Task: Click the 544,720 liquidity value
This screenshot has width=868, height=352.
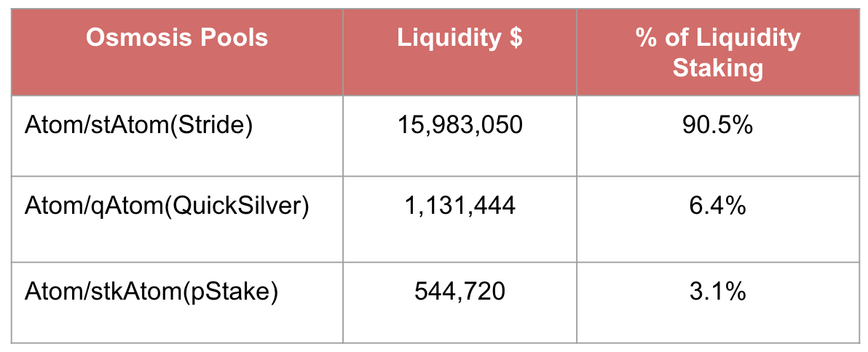Action: click(459, 292)
